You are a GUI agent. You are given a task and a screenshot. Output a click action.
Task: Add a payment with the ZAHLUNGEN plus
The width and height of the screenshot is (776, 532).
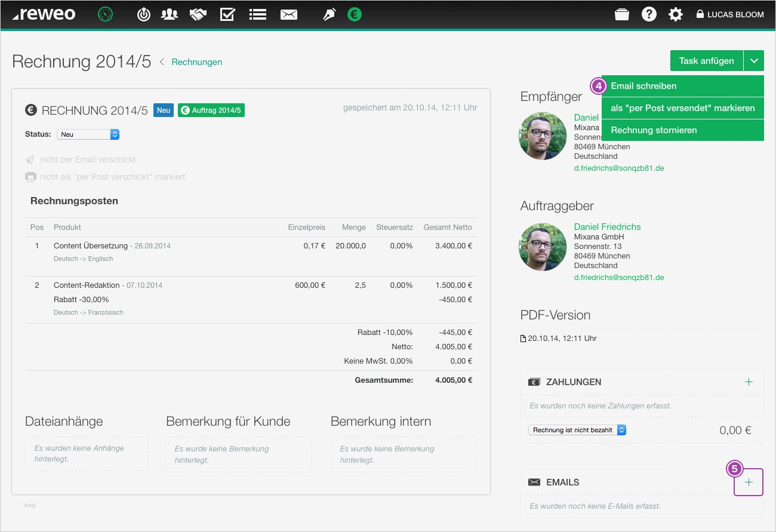coord(749,382)
